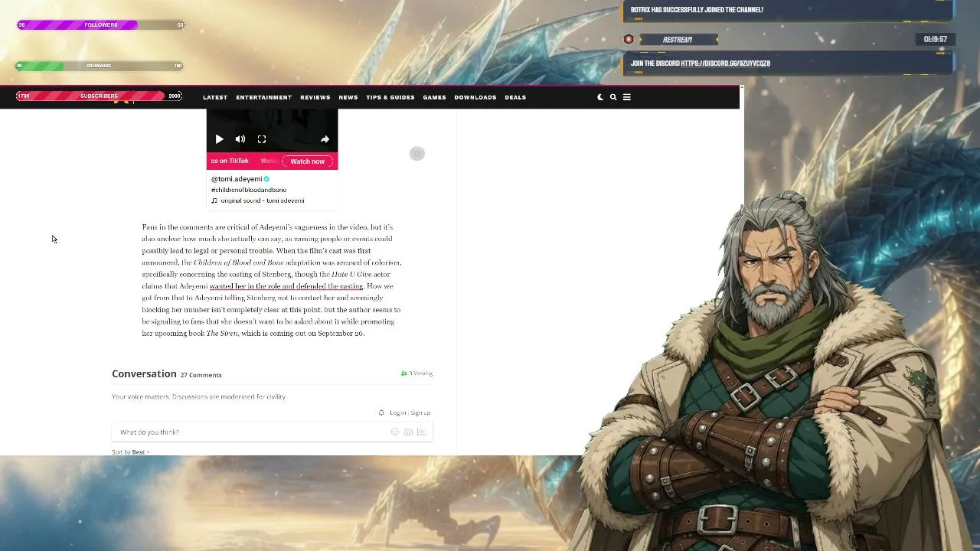The width and height of the screenshot is (980, 551).
Task: Click the green Followers progress bar
Action: pyautogui.click(x=99, y=66)
